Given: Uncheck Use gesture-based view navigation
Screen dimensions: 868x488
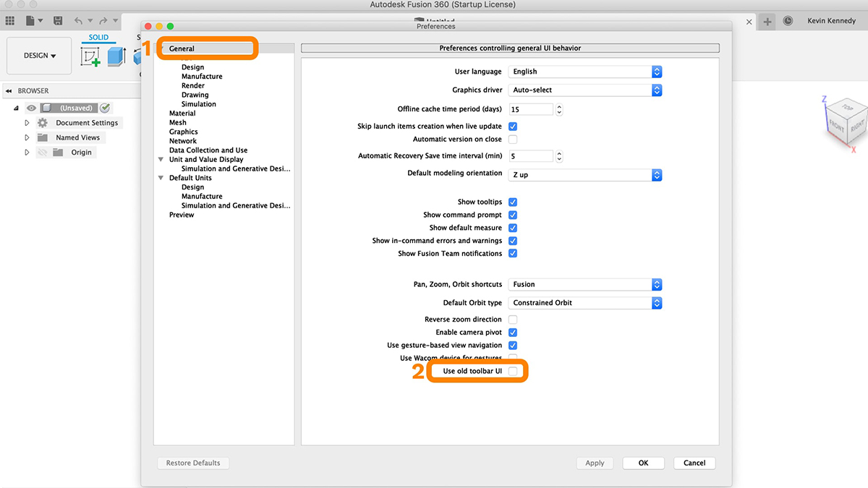Looking at the screenshot, I should click(x=513, y=346).
